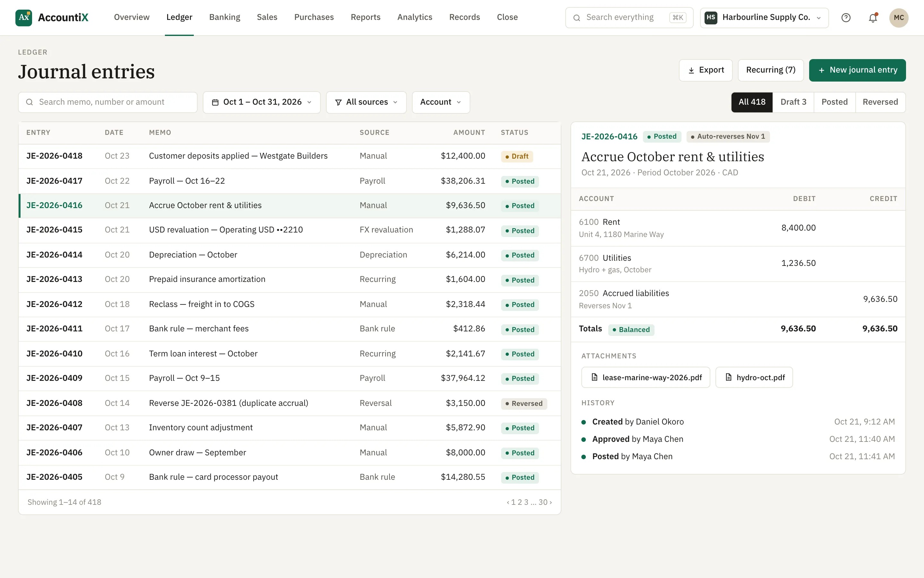
Task: Click the AccountiX logo icon
Action: pyautogui.click(x=24, y=18)
